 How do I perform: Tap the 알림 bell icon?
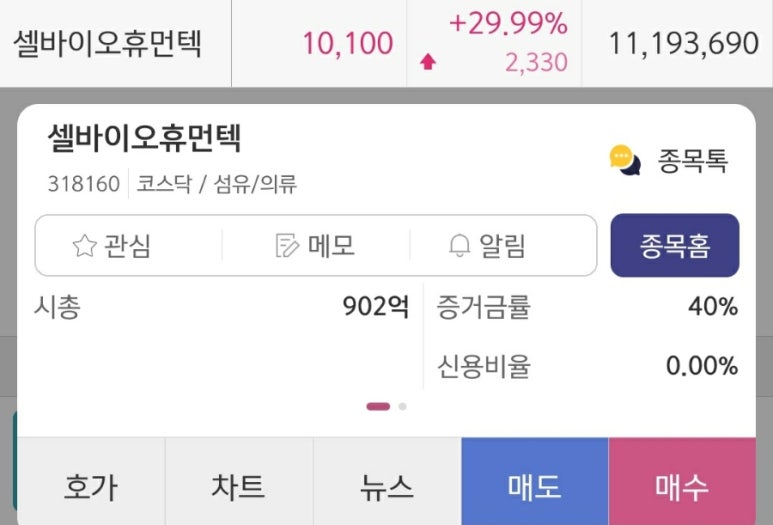tap(460, 246)
